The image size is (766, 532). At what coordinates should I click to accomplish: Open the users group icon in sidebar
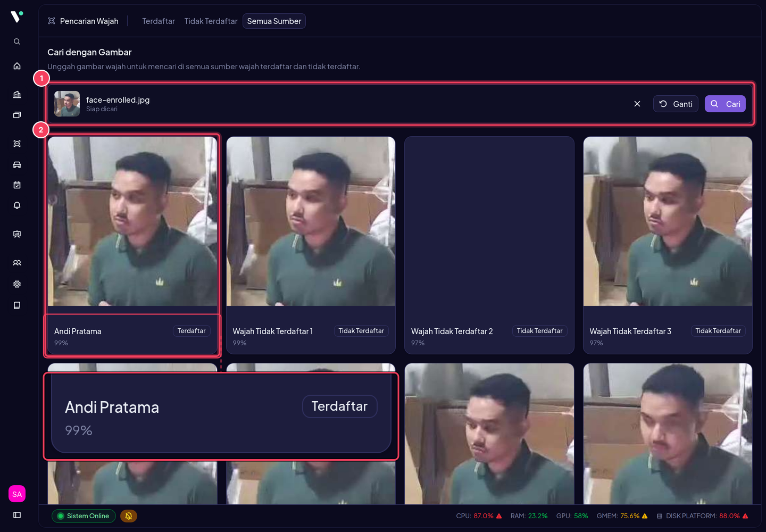(x=17, y=263)
